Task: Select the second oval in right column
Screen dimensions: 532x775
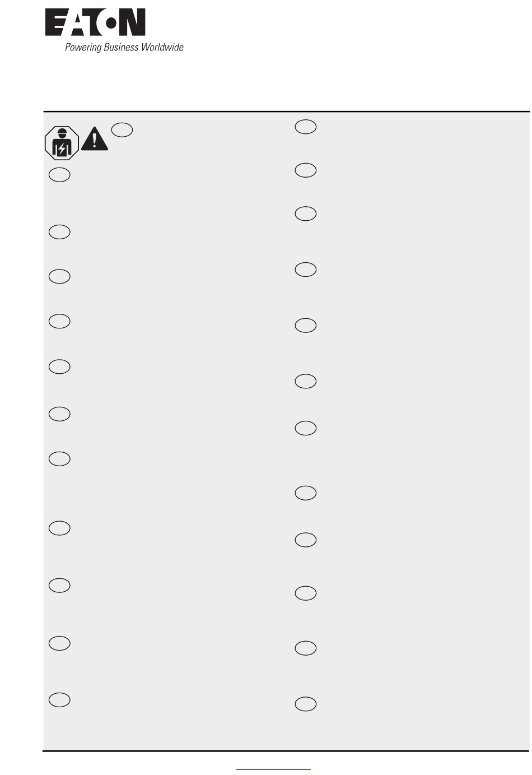Action: coord(306,170)
